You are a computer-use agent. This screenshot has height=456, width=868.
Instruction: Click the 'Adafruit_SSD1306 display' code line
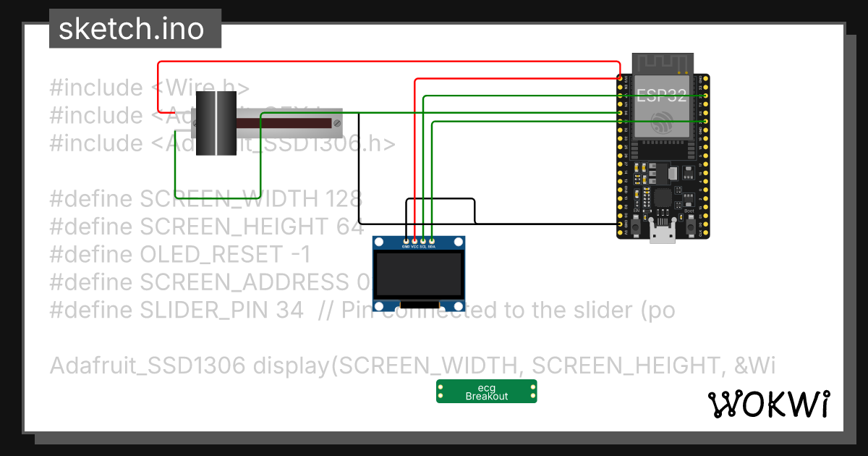tap(412, 366)
